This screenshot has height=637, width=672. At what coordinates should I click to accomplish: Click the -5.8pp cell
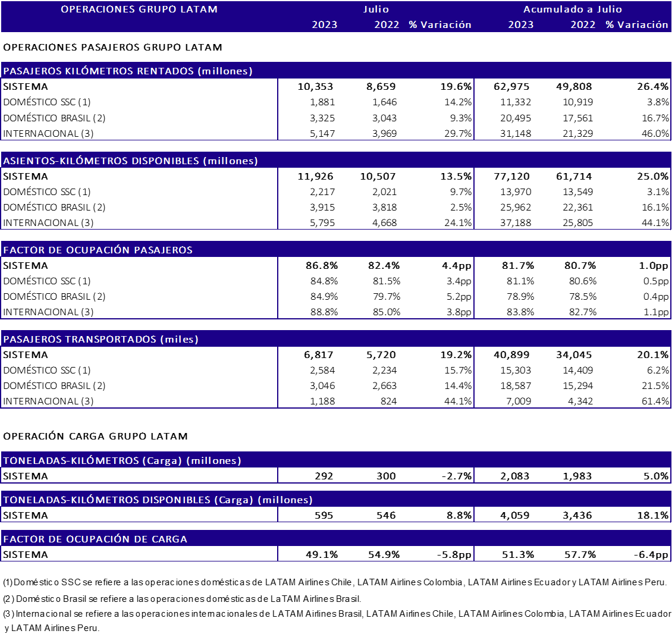(454, 554)
